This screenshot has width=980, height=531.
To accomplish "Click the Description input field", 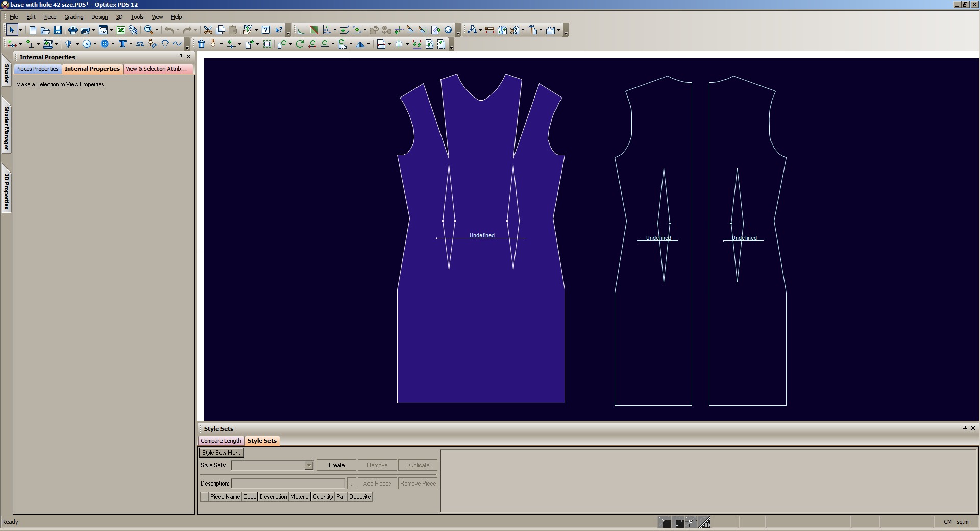I will [288, 484].
